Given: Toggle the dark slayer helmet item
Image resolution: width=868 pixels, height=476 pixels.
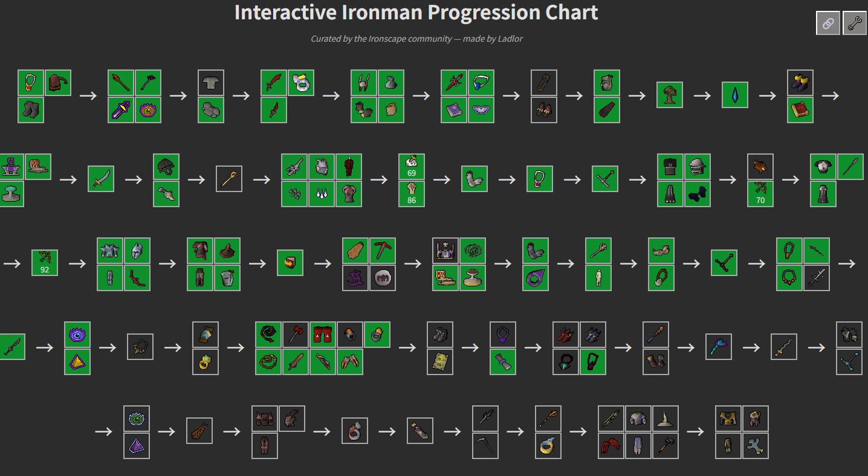Looking at the screenshot, I should (166, 167).
